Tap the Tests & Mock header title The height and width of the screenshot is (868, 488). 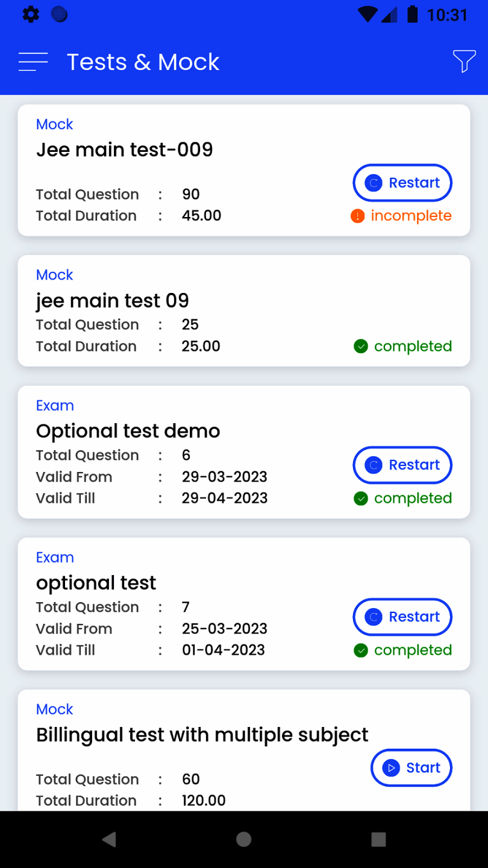[143, 62]
